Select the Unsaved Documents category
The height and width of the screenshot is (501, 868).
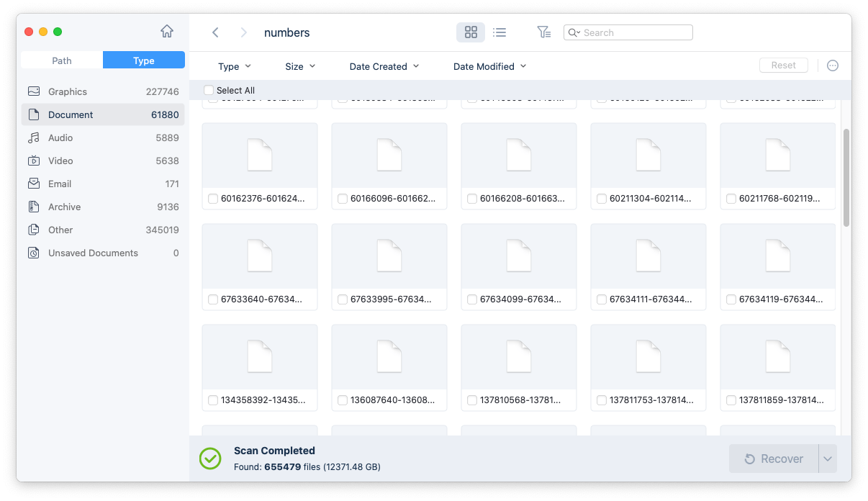[x=103, y=253]
